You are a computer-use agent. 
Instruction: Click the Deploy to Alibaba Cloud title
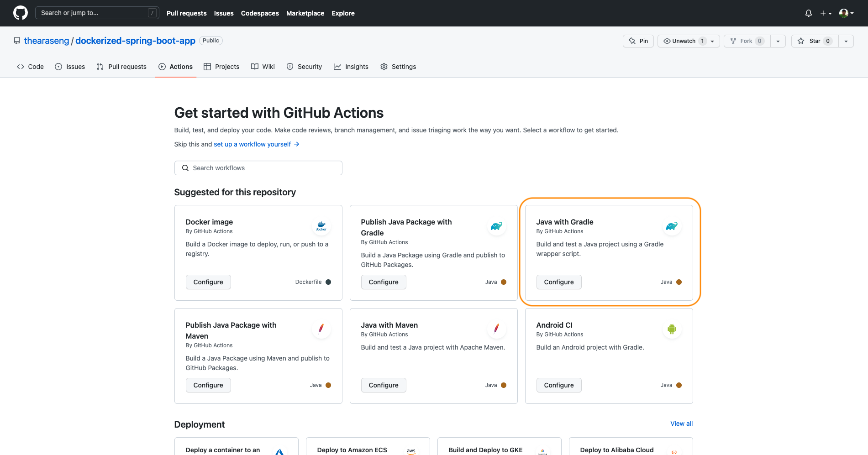[617, 450]
